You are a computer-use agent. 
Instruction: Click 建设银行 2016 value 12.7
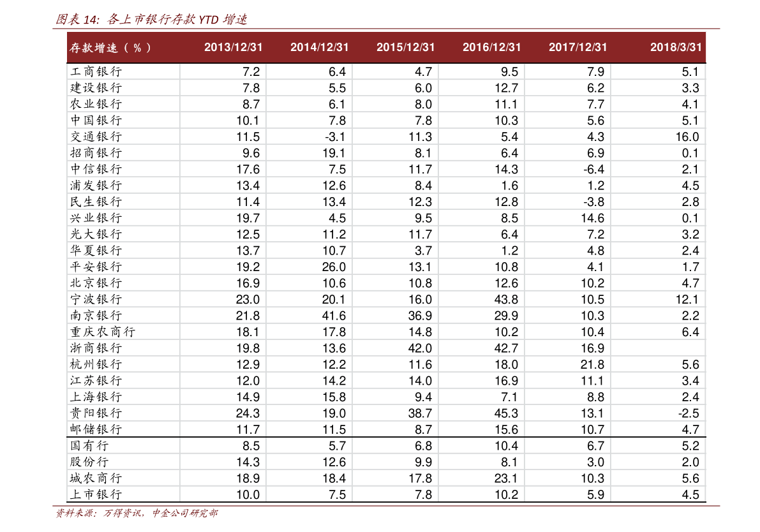507,88
